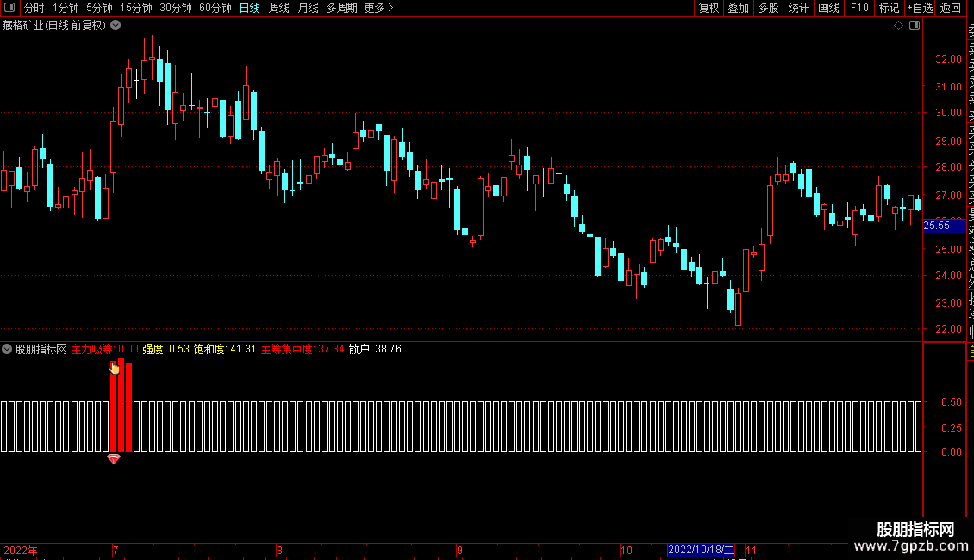Click 标记 mark button

coord(889,8)
